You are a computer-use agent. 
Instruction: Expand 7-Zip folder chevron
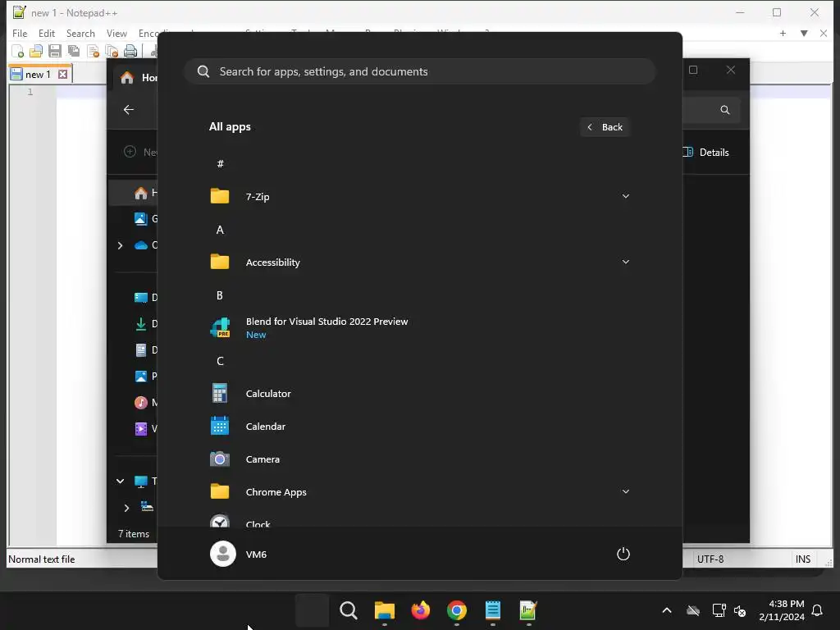[625, 197]
